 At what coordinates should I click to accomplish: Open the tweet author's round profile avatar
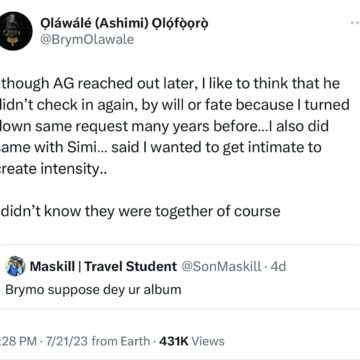pos(14,31)
